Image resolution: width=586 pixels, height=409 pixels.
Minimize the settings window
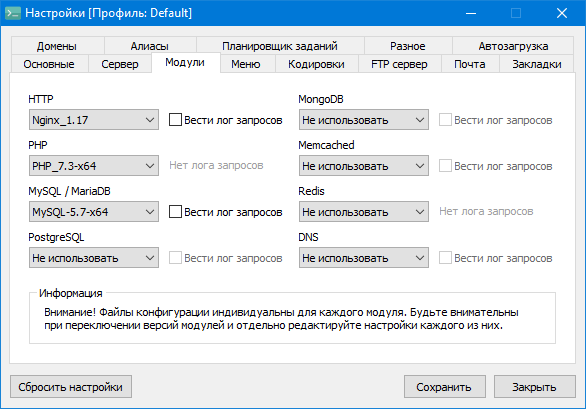tap(471, 13)
